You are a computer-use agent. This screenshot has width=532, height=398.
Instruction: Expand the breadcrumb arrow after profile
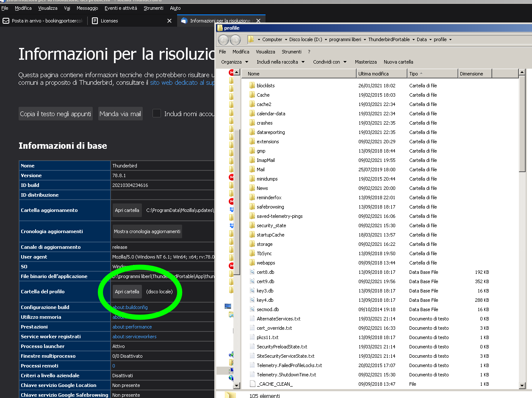coord(450,39)
